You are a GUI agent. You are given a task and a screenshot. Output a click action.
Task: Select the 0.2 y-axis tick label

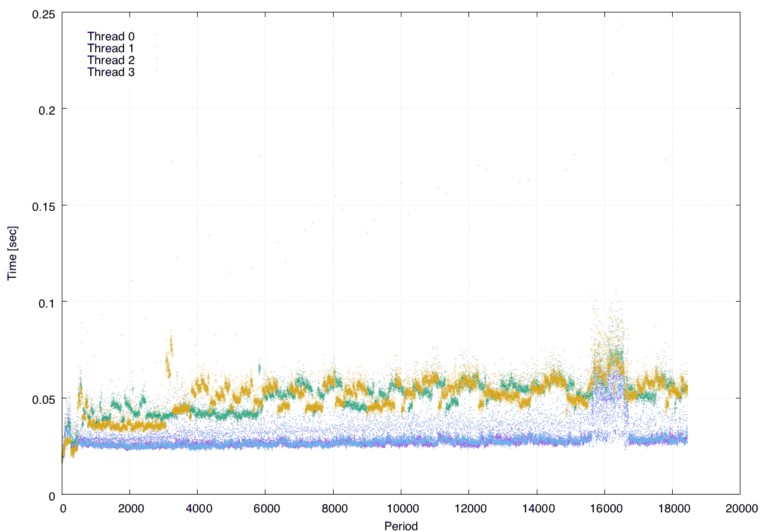tap(46, 109)
